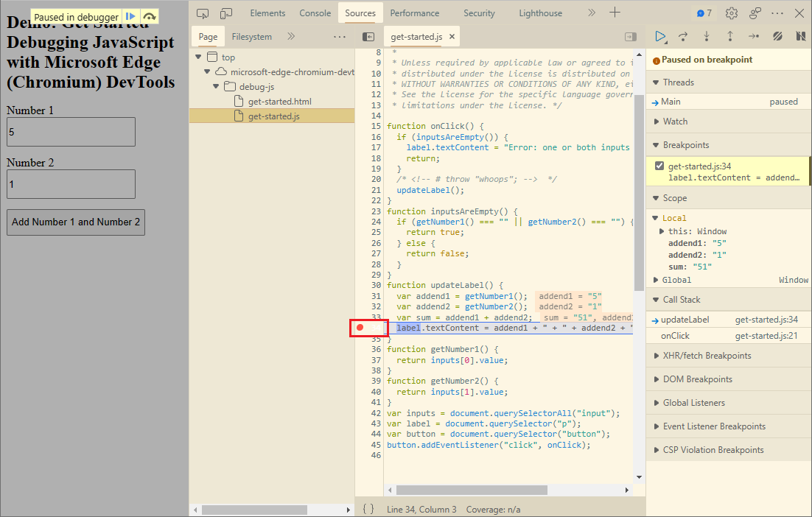This screenshot has width=812, height=517.
Task: Deactivate all breakpoints
Action: click(777, 35)
